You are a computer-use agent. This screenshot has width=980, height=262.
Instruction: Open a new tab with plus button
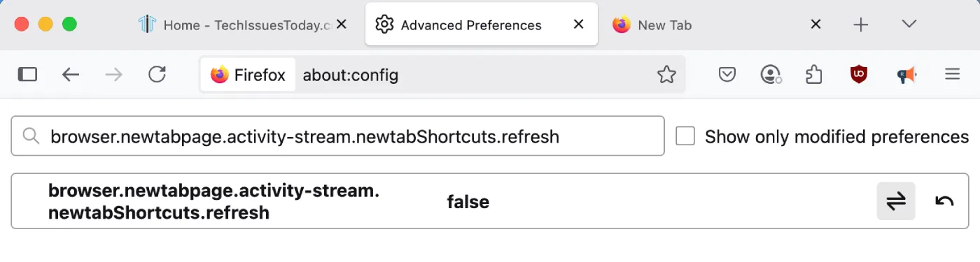(861, 24)
